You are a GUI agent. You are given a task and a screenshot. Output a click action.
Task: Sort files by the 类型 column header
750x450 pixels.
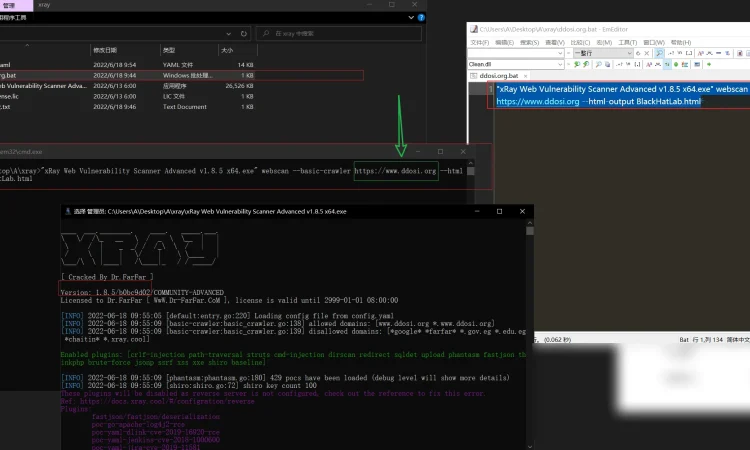coord(169,50)
